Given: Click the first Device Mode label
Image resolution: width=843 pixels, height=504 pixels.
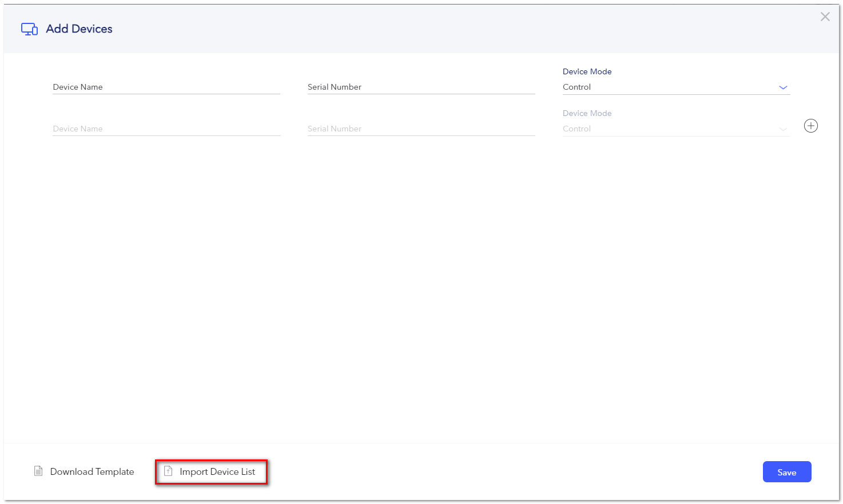Looking at the screenshot, I should 587,71.
